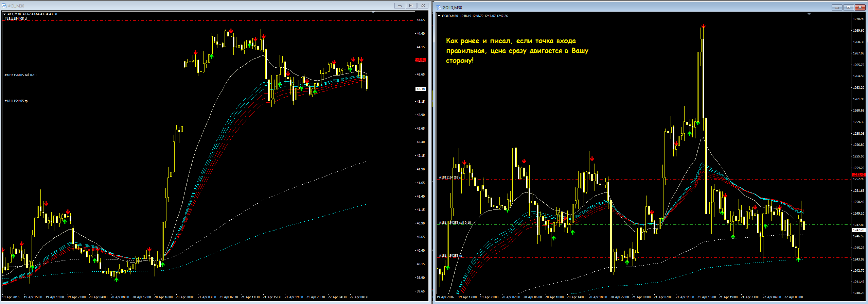
Task: Click the GOLD current price tag 1247.26
Action: (x=858, y=230)
